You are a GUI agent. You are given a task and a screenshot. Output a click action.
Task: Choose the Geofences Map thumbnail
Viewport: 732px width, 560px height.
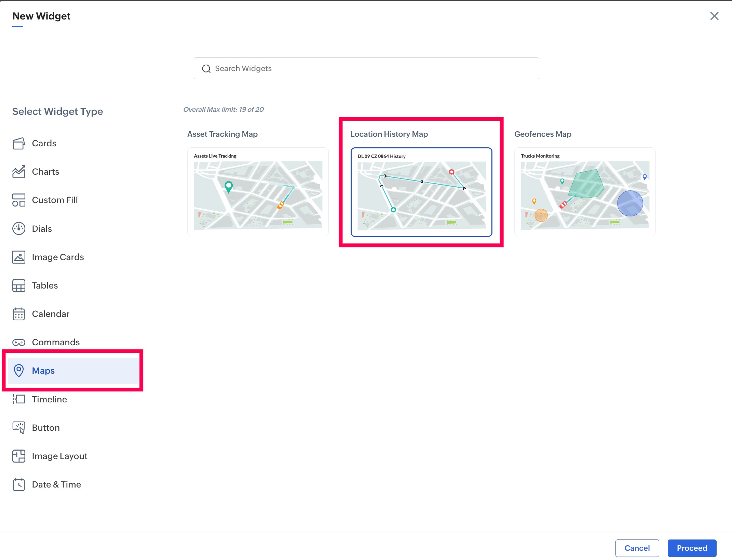click(584, 192)
